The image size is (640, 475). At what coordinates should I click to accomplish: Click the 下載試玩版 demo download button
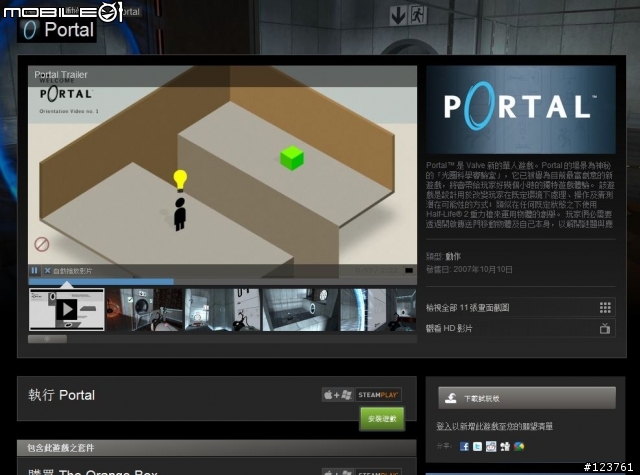(527, 398)
